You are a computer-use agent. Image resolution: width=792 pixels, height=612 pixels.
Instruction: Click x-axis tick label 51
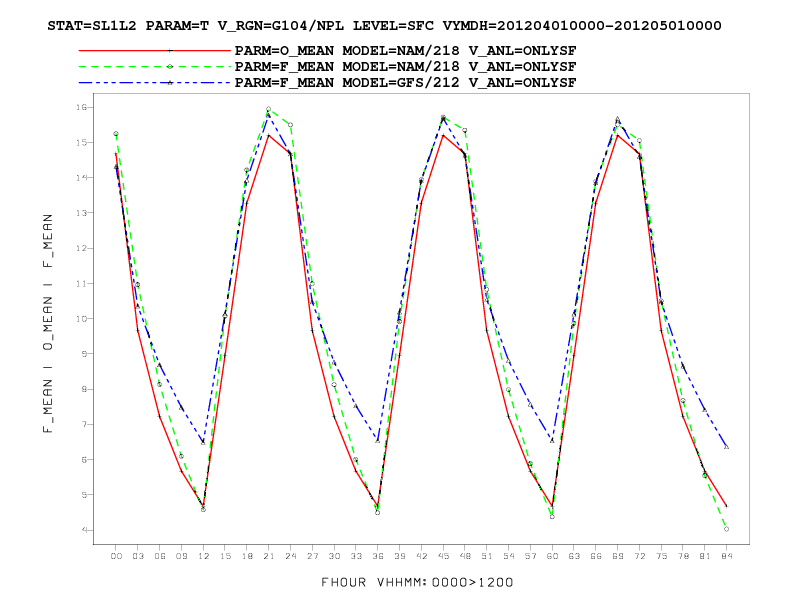[x=486, y=556]
